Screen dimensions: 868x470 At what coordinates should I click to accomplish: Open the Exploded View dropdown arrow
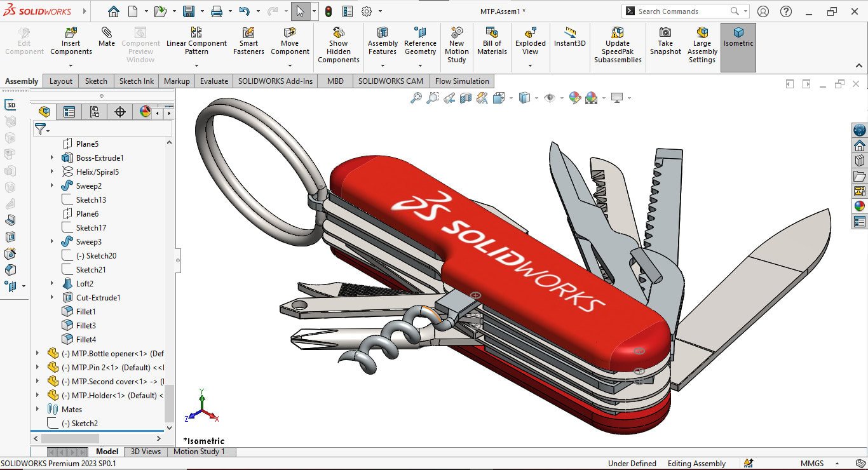pos(530,65)
